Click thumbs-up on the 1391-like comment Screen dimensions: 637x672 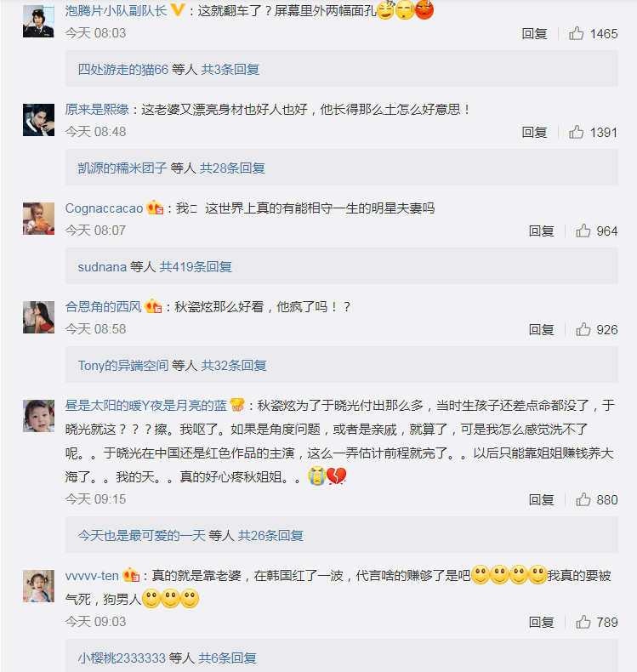[576, 132]
